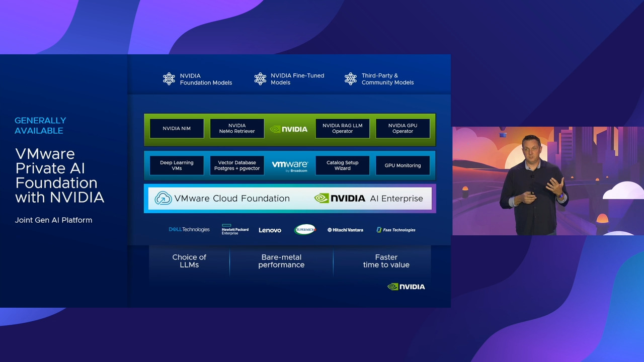Viewport: 644px width, 362px height.
Task: Click the "Choice of LLMs" text
Action: click(189, 261)
